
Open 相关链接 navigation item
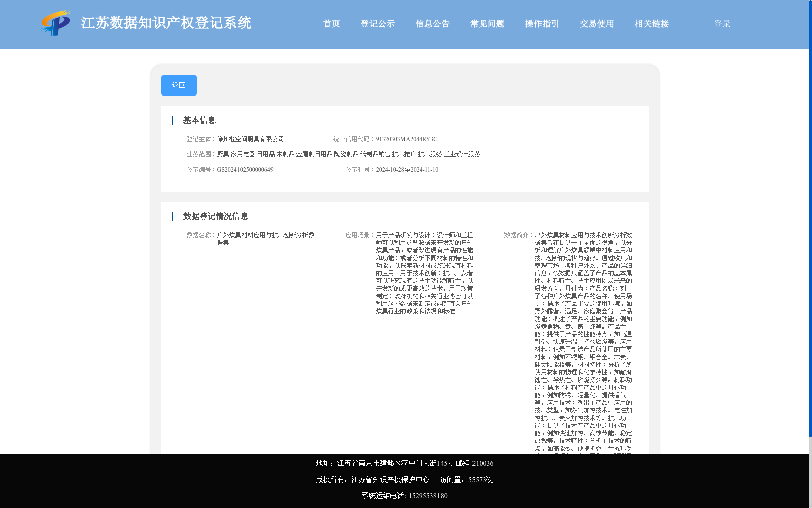point(652,24)
